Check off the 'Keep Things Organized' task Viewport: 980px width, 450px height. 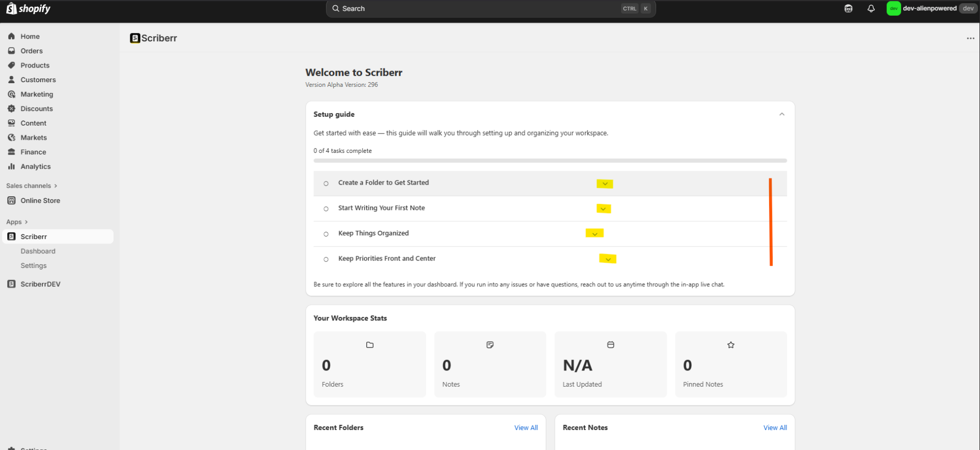click(326, 234)
